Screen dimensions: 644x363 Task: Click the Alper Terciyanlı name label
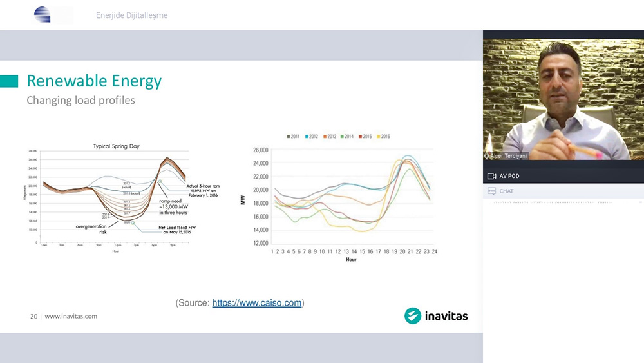click(x=509, y=156)
